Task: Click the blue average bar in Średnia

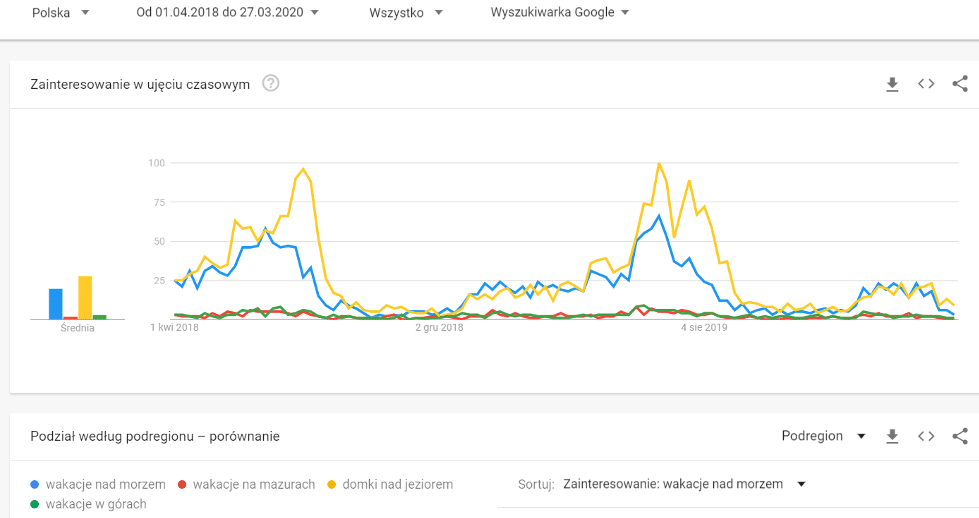Action: point(56,303)
